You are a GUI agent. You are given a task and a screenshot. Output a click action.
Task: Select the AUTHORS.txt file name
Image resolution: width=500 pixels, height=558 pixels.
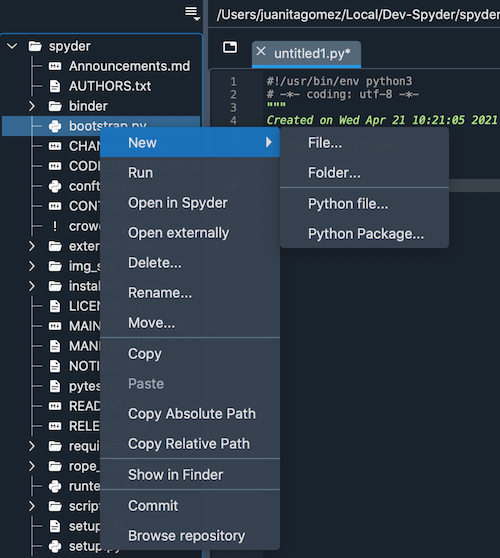pos(110,86)
